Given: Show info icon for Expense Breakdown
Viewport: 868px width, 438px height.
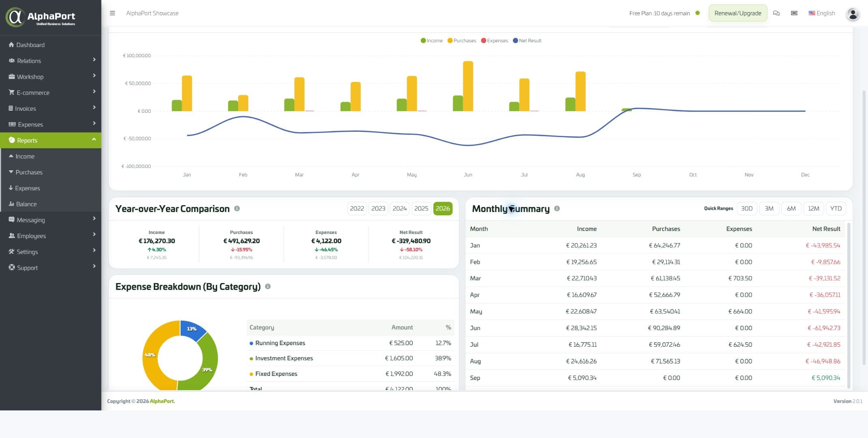Looking at the screenshot, I should pos(268,286).
